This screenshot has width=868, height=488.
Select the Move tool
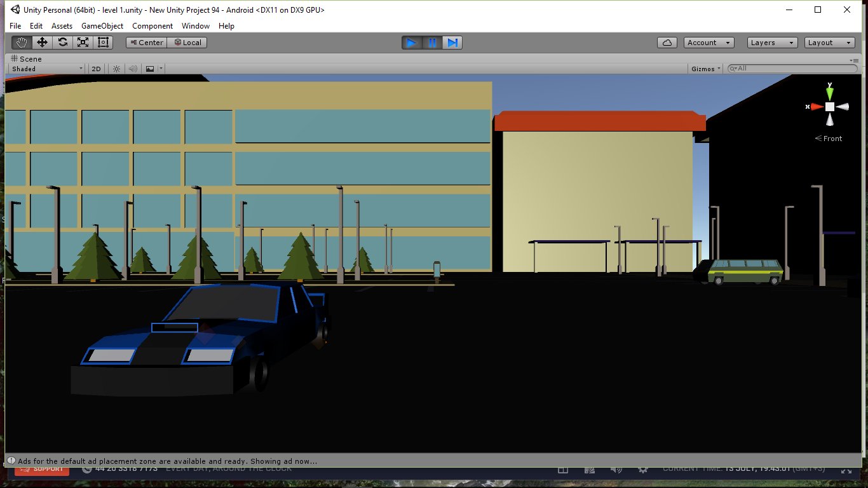(x=42, y=42)
